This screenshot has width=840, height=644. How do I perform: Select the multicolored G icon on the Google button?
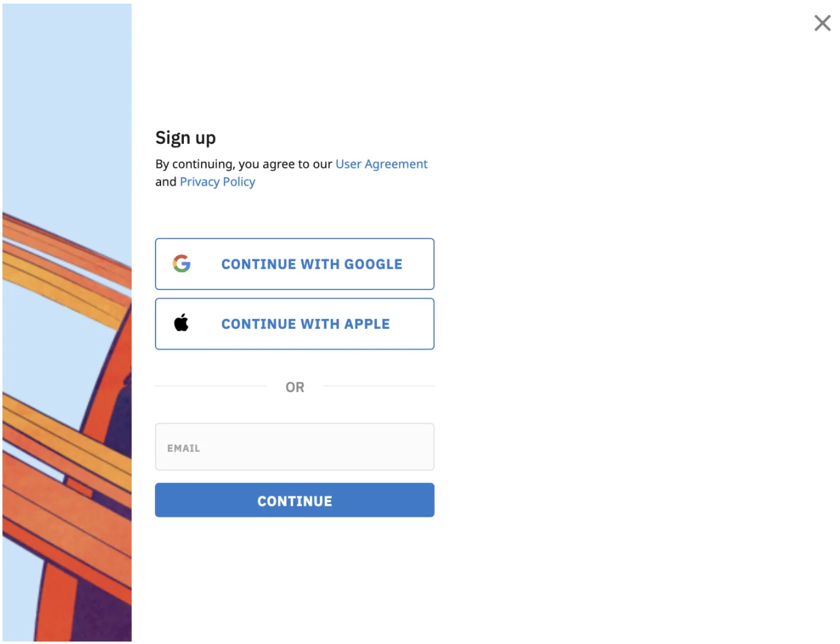tap(181, 264)
